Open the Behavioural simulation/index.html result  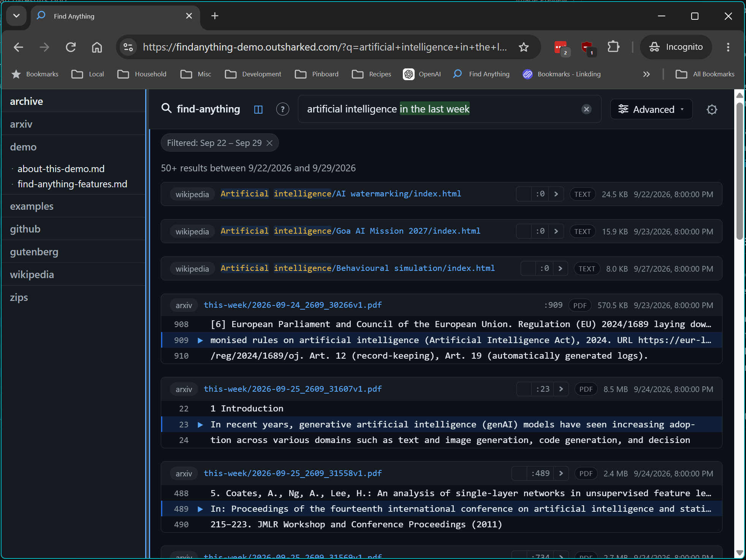[358, 268]
